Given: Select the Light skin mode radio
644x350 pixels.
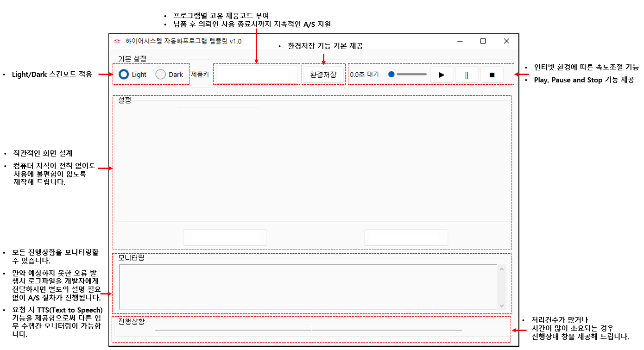Looking at the screenshot, I should [124, 75].
